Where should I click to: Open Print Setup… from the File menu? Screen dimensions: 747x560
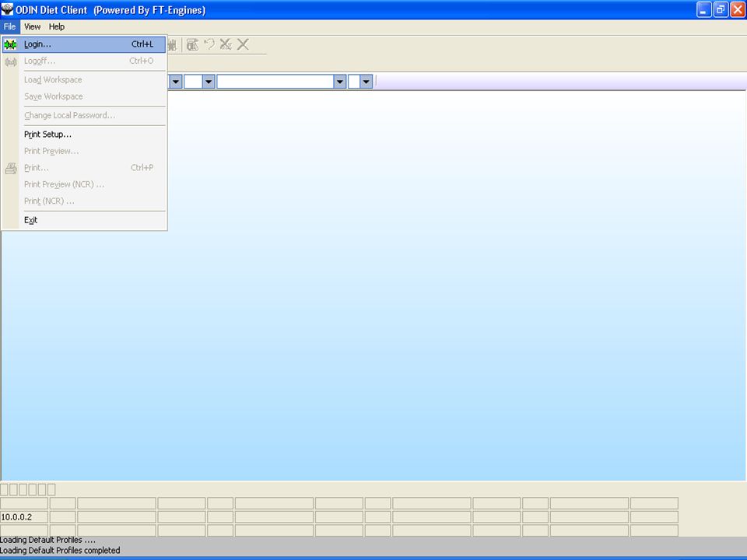coord(84,135)
